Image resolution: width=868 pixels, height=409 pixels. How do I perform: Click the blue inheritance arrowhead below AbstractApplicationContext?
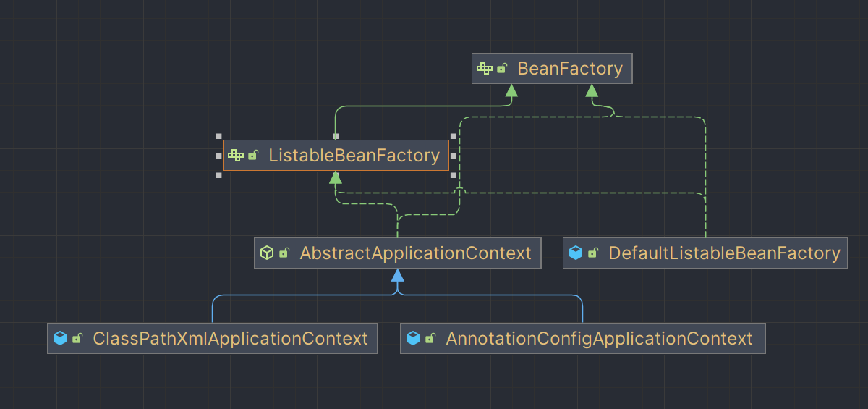coord(397,275)
